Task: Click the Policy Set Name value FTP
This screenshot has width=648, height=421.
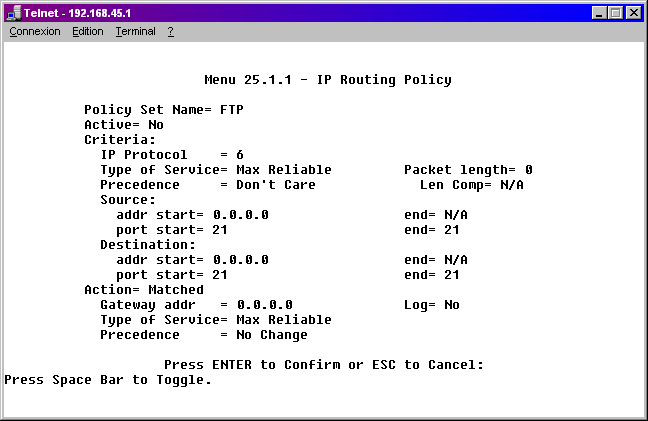Action: [231, 110]
